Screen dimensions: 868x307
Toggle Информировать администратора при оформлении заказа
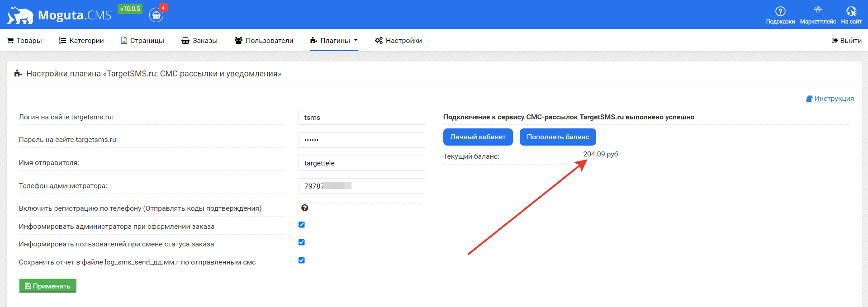302,225
